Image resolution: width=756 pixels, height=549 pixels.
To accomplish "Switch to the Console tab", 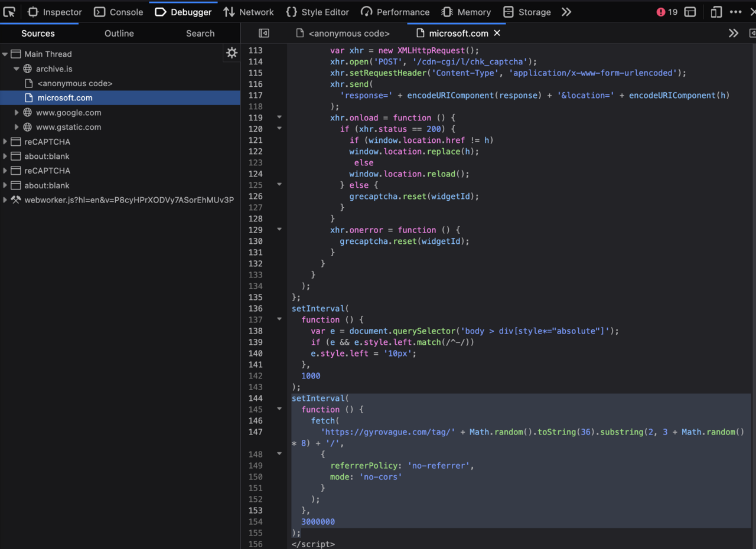I will pos(119,12).
